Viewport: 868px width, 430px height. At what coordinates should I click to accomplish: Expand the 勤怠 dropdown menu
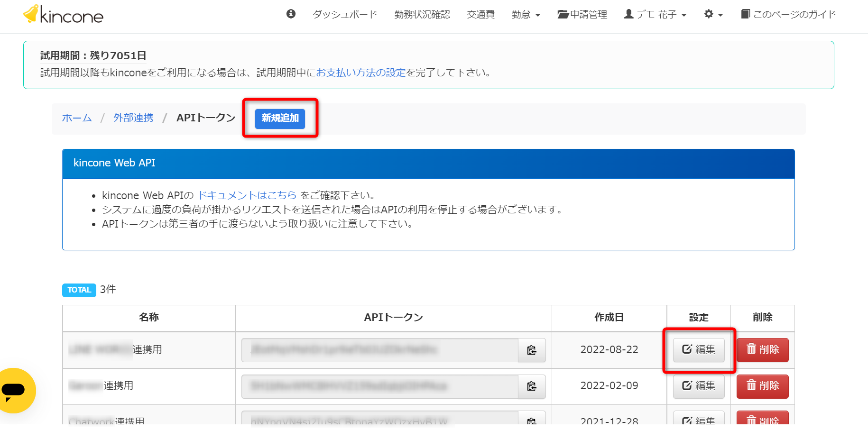526,15
